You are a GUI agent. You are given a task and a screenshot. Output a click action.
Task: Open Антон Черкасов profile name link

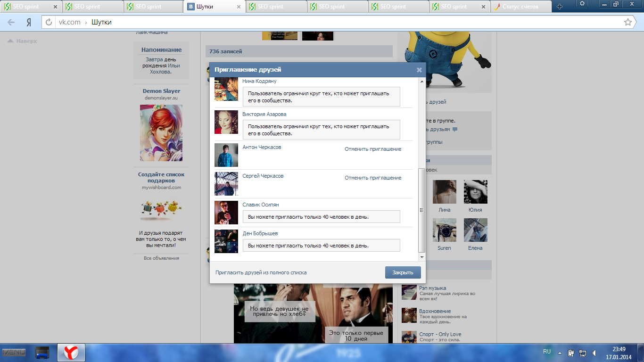point(262,147)
